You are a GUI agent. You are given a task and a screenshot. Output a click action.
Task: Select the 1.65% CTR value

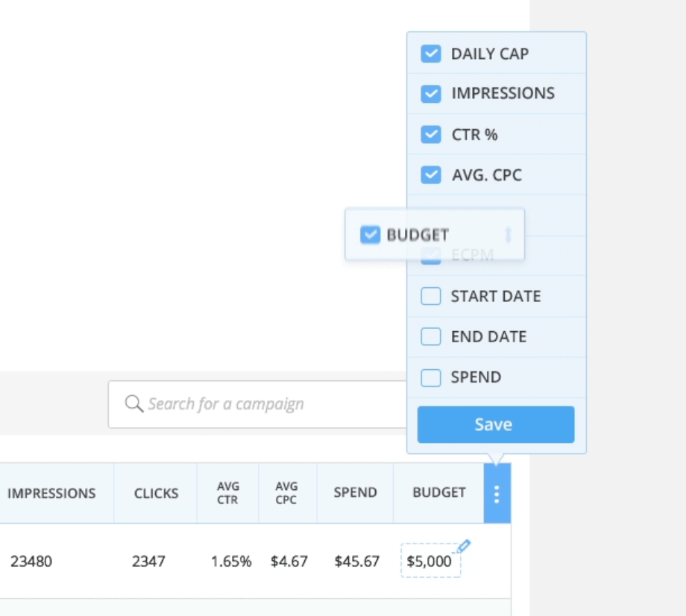231,562
